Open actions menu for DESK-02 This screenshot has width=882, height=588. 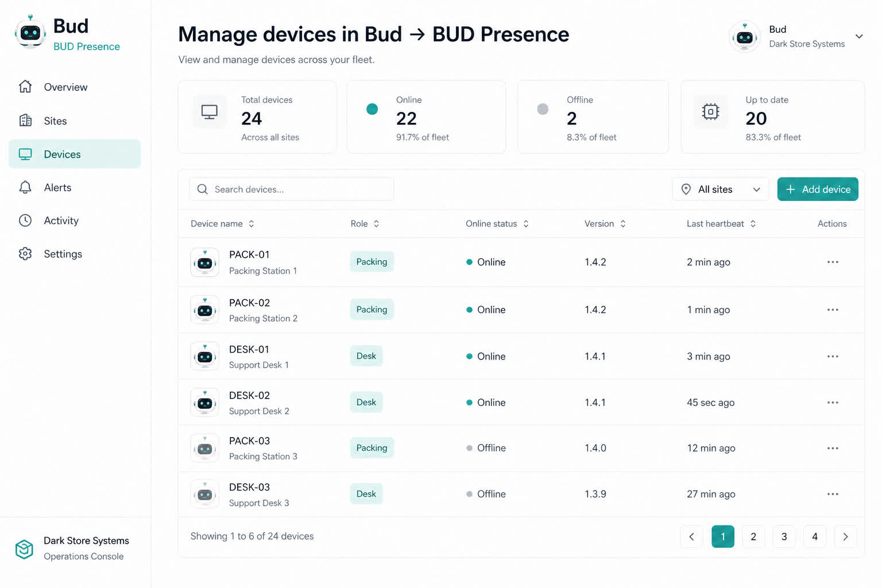(x=833, y=403)
